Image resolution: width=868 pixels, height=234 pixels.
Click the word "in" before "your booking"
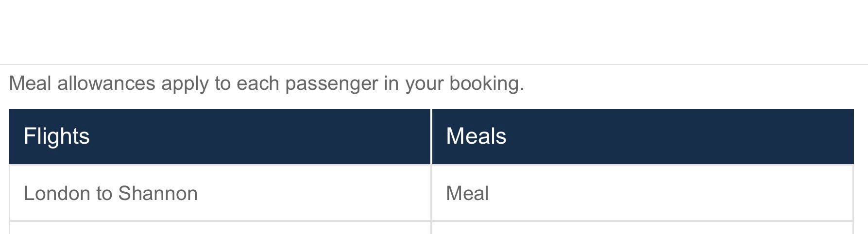click(391, 84)
